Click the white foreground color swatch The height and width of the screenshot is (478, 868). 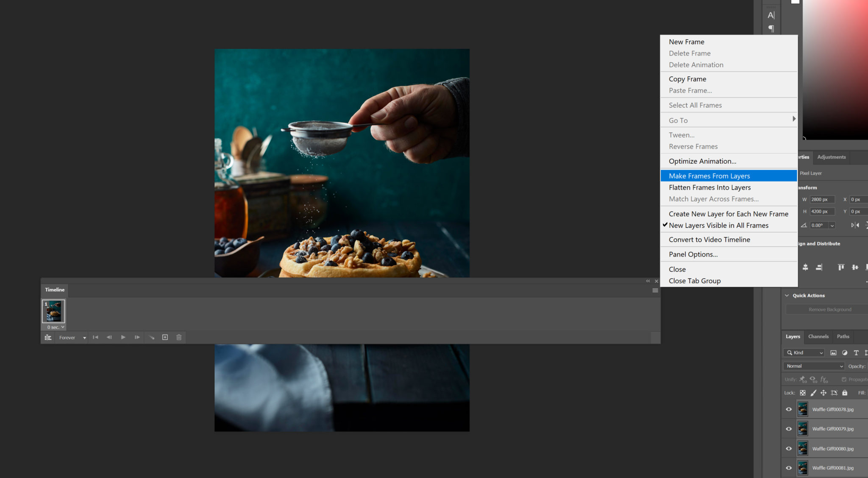[x=795, y=2]
